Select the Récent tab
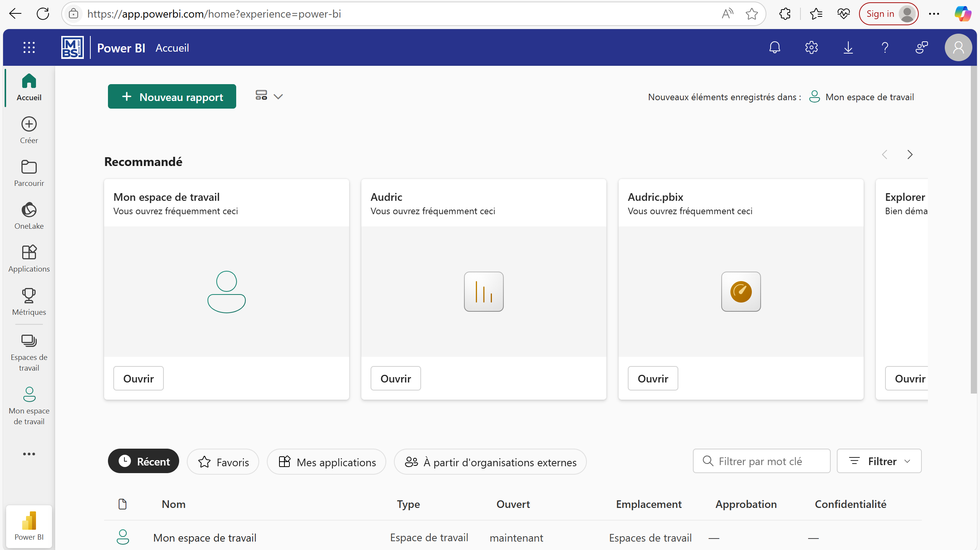Image resolution: width=980 pixels, height=550 pixels. coord(144,461)
